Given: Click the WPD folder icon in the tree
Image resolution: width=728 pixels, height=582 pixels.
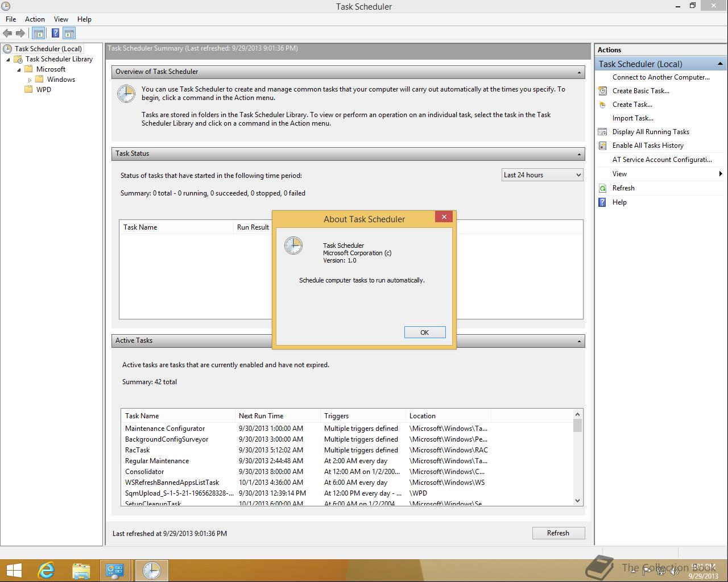Looking at the screenshot, I should pyautogui.click(x=28, y=90).
